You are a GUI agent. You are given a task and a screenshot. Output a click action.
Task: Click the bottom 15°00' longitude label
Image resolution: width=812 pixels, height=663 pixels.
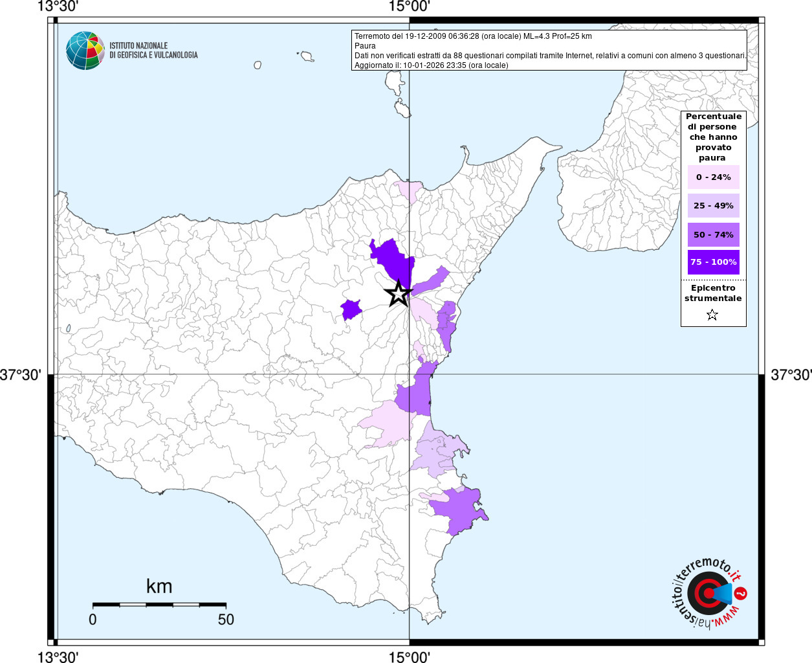coord(409,657)
